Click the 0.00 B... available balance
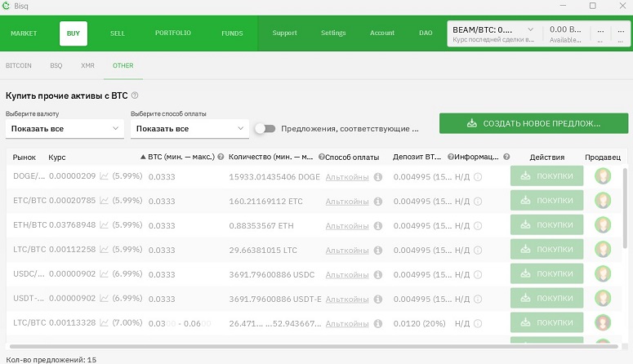 (565, 29)
